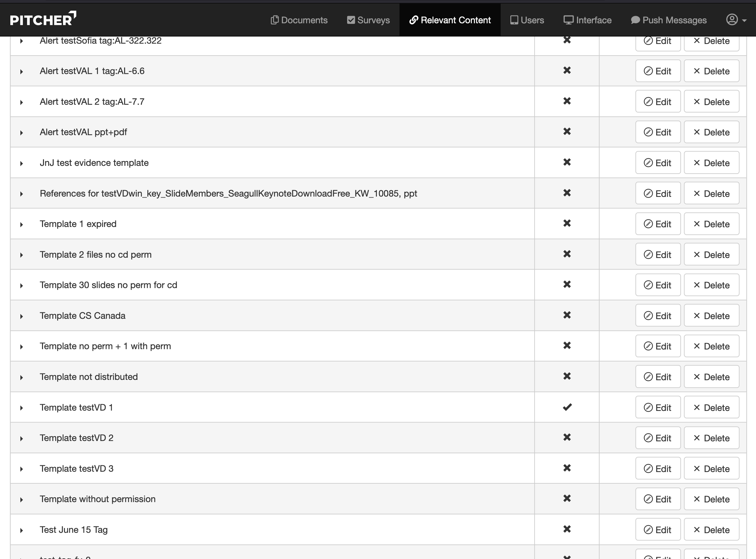
Task: Toggle X status for Alert testVAL ppt+pdf
Action: [x=567, y=131]
